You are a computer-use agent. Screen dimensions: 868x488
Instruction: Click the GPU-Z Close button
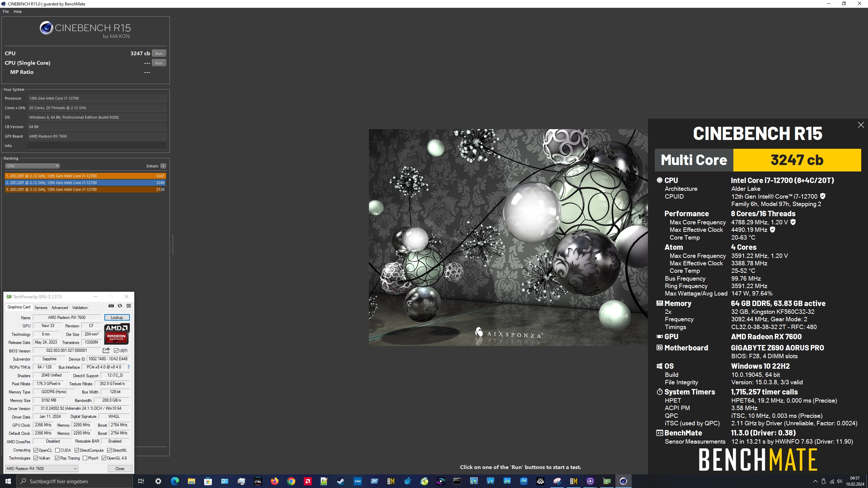[x=120, y=469]
